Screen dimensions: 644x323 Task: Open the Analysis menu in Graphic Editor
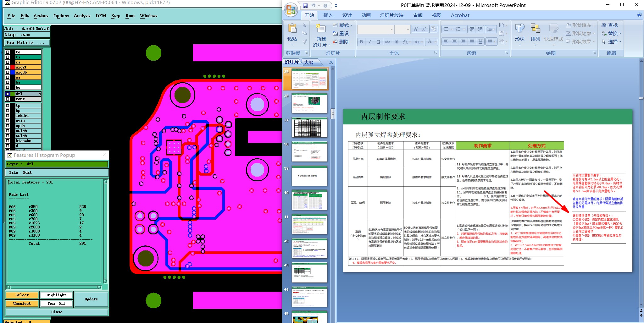(x=82, y=16)
